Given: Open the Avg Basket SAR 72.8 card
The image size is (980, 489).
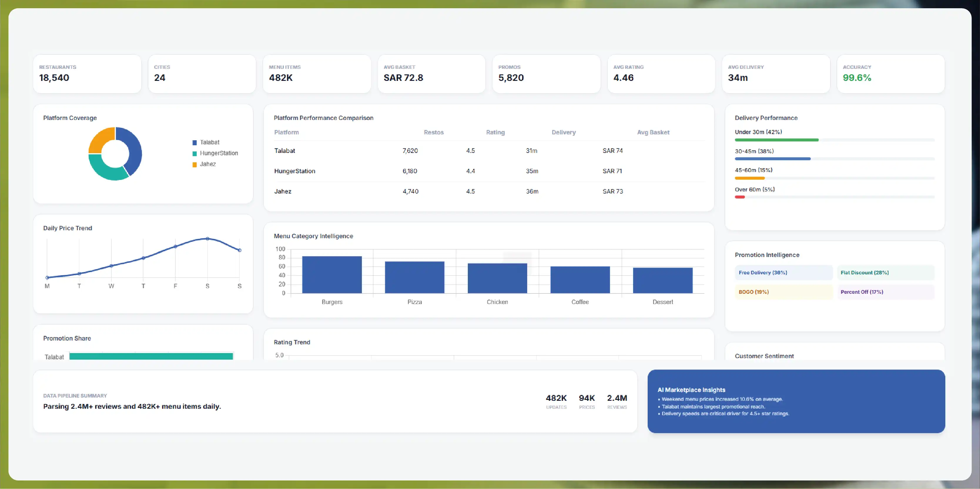Looking at the screenshot, I should [x=431, y=74].
